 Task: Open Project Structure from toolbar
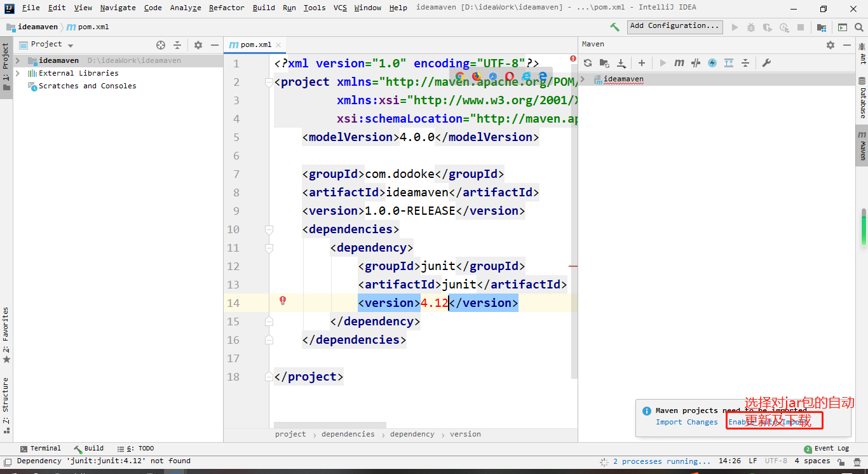822,27
